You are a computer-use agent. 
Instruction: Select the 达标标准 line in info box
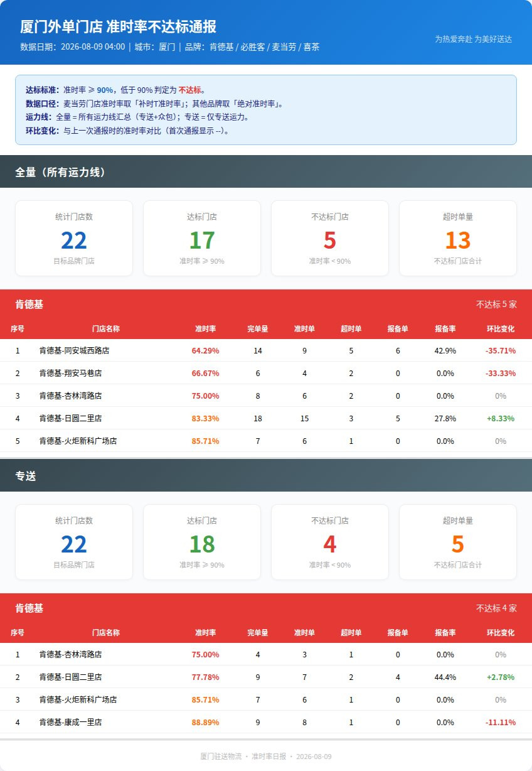tap(115, 90)
